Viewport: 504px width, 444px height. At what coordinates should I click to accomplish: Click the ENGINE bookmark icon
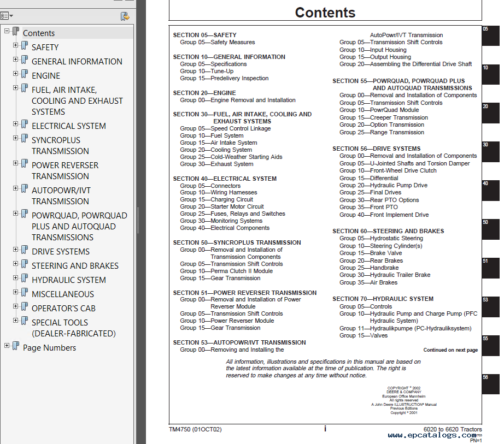click(x=25, y=74)
